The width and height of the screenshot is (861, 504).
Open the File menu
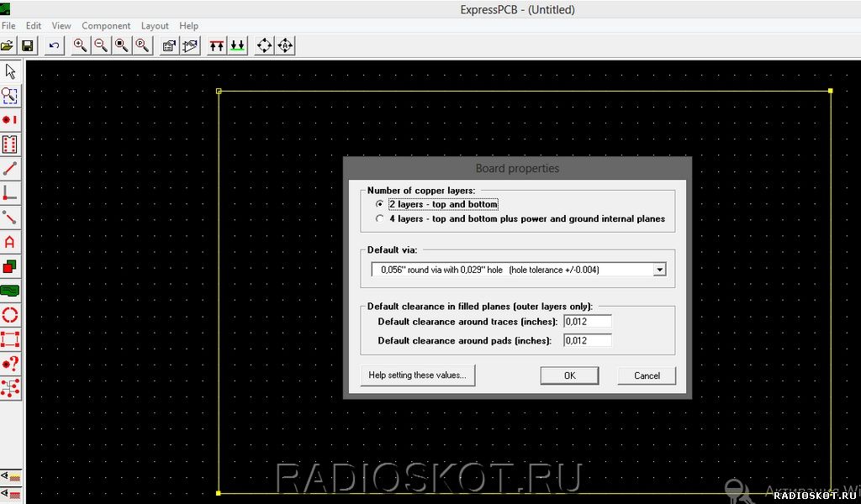[8, 26]
